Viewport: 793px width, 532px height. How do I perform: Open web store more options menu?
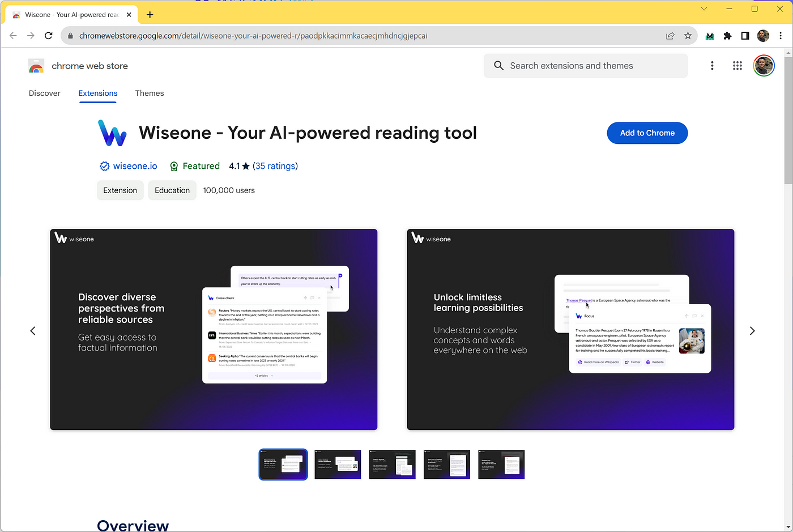[x=712, y=66]
